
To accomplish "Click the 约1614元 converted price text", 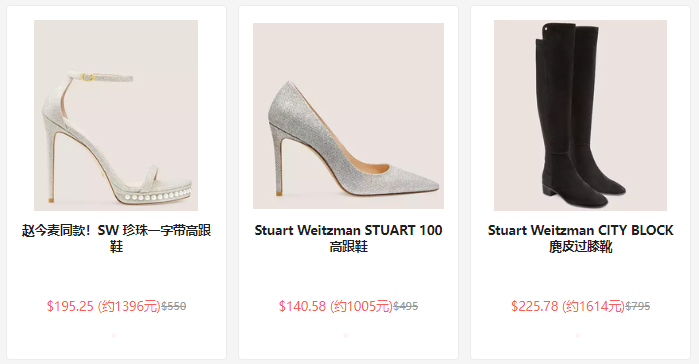I will pos(593,306).
